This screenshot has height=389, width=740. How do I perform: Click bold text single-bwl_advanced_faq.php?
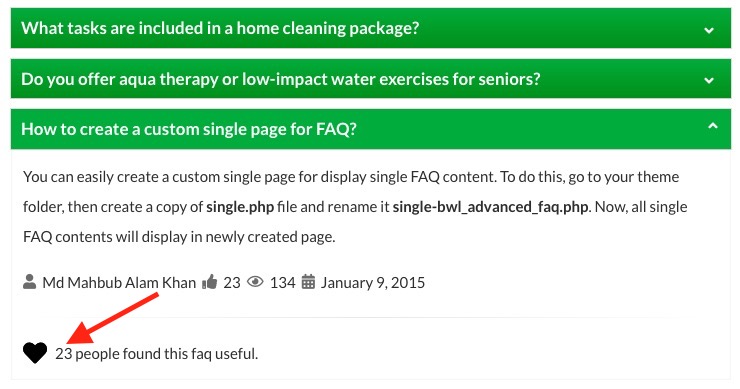coord(490,207)
